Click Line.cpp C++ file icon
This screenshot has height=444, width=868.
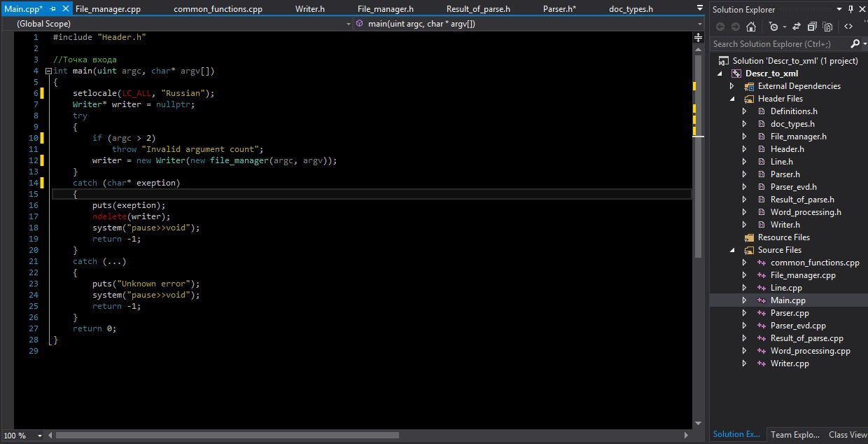pos(762,288)
